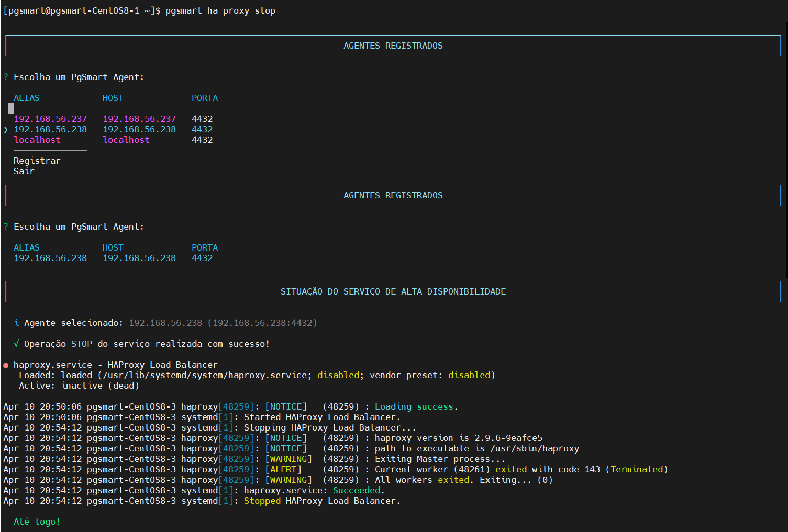Click the selection arrow beside 192.168.56.238
The height and width of the screenshot is (532, 788).
(6, 129)
